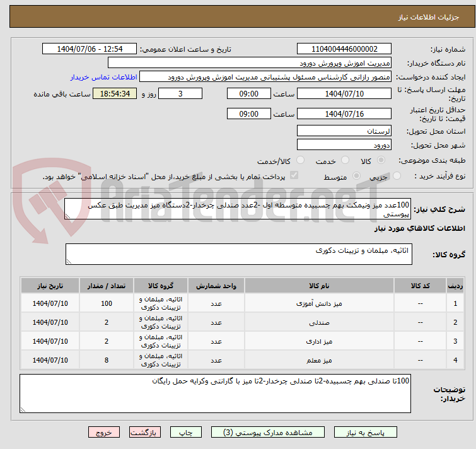The image size is (476, 449).
Task: Toggle the اسناد خزانه اسلامی payment checkbox
Action: [x=293, y=177]
